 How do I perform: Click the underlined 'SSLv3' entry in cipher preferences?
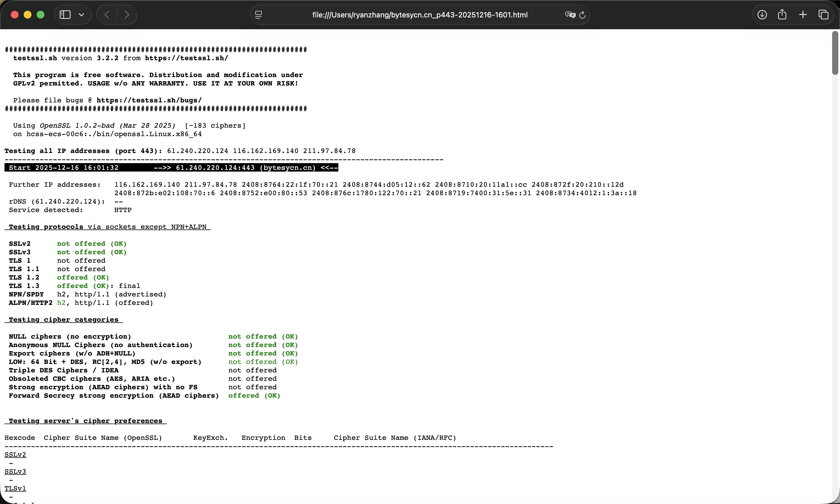15,471
